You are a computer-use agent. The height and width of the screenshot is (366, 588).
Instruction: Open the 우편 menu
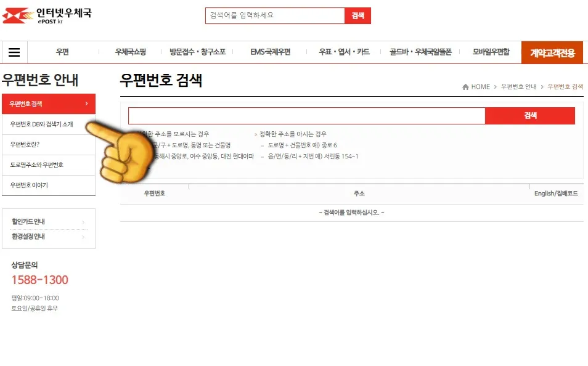tap(62, 52)
